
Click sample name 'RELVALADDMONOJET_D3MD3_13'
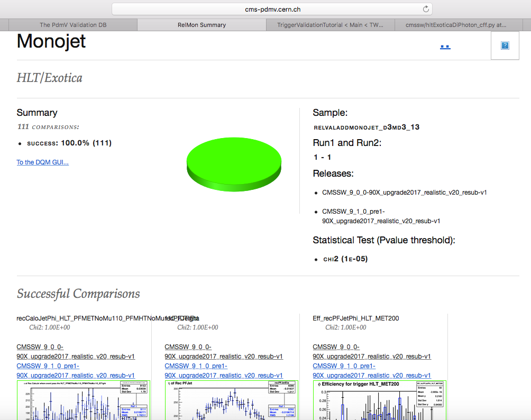[367, 127]
